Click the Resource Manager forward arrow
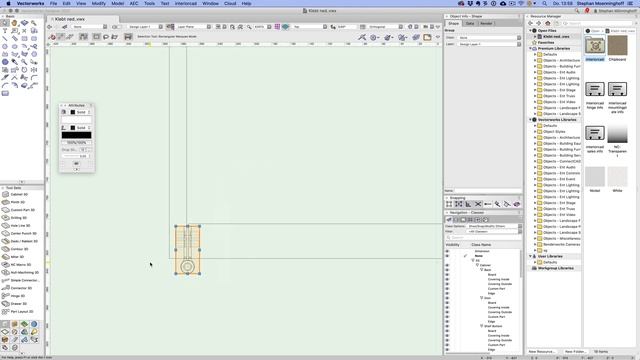The width and height of the screenshot is (640, 360). tap(539, 24)
